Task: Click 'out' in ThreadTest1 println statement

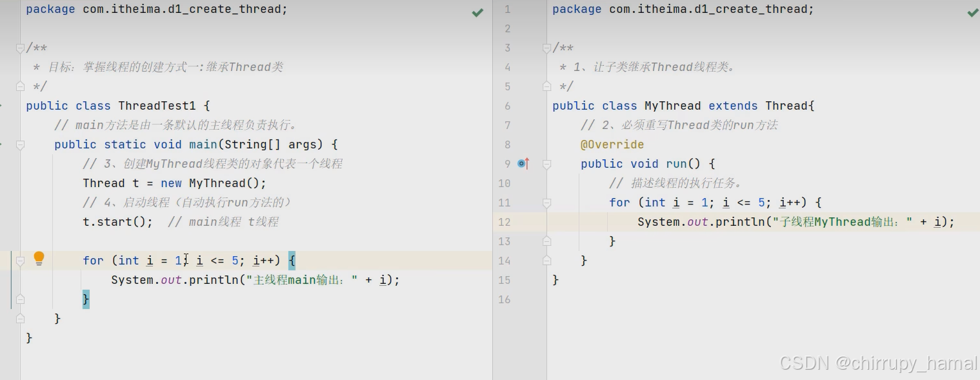Action: [x=171, y=280]
